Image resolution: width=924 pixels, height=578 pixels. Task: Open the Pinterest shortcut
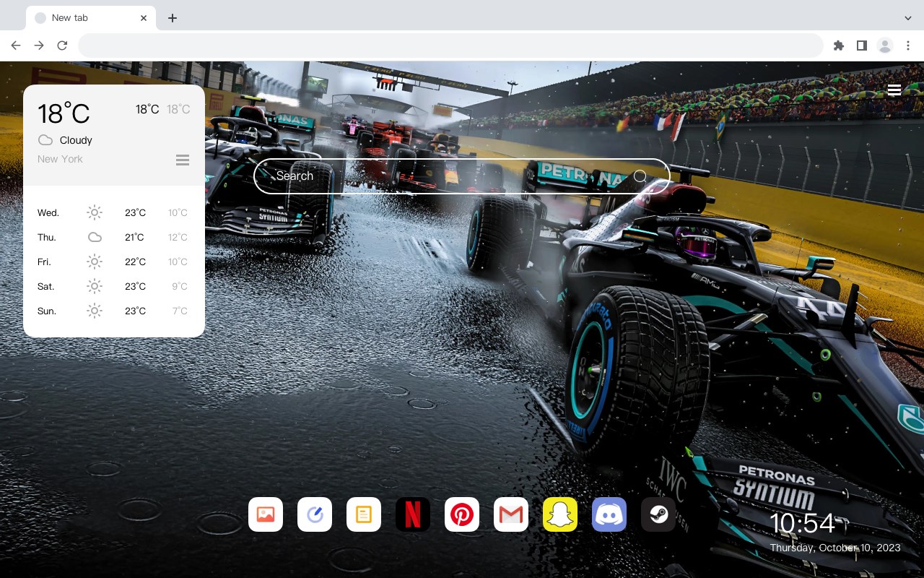[x=462, y=514]
